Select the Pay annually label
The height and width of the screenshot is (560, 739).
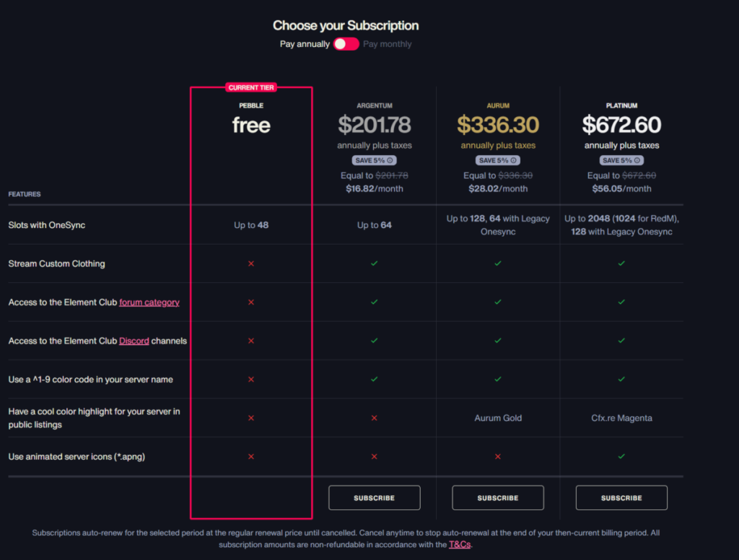[x=305, y=44]
